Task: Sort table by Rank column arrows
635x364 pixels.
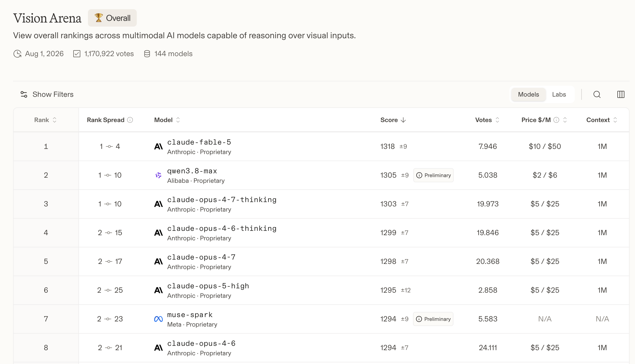Action: [55, 120]
